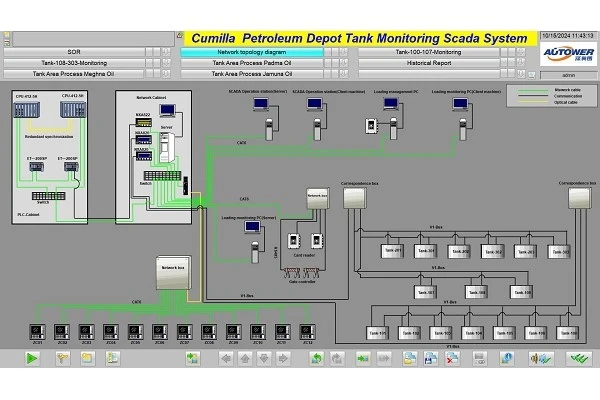The image size is (600, 400).
Task: Click the small Network box near the card readers
Action: 318,198
